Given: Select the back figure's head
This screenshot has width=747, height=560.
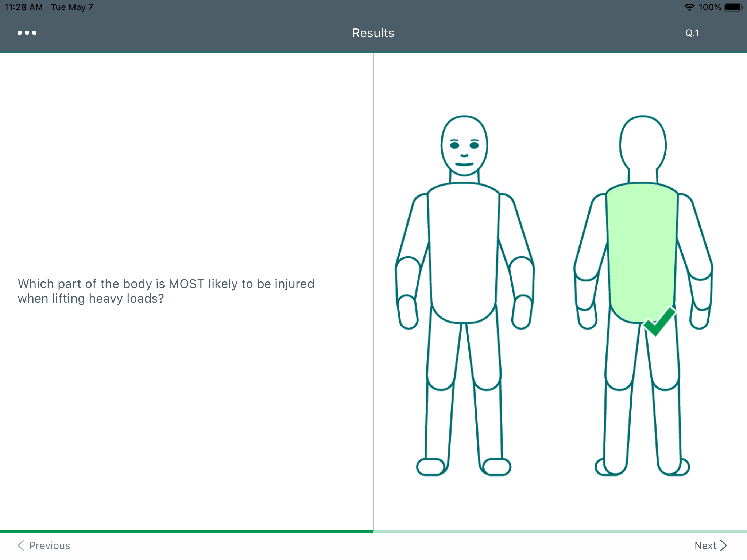Looking at the screenshot, I should click(x=643, y=144).
